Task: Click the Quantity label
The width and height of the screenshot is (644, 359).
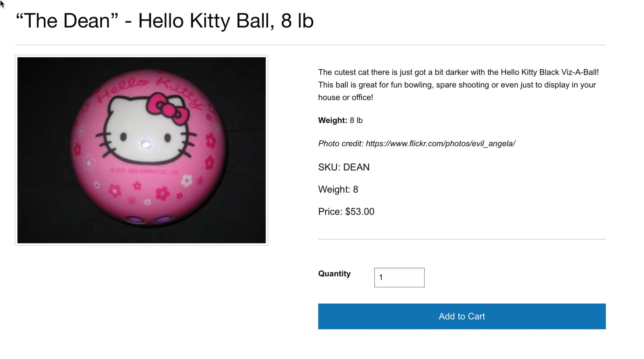Action: [x=334, y=274]
